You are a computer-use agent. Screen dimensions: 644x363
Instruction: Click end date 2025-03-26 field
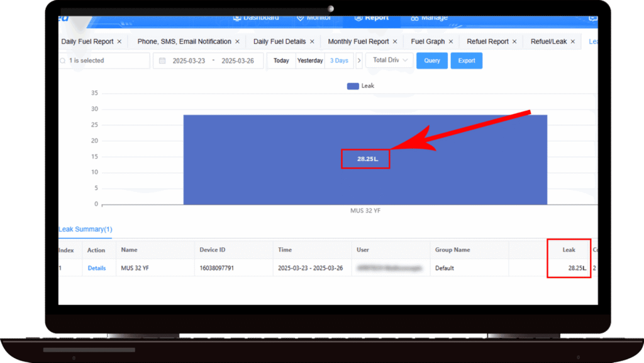tap(238, 61)
